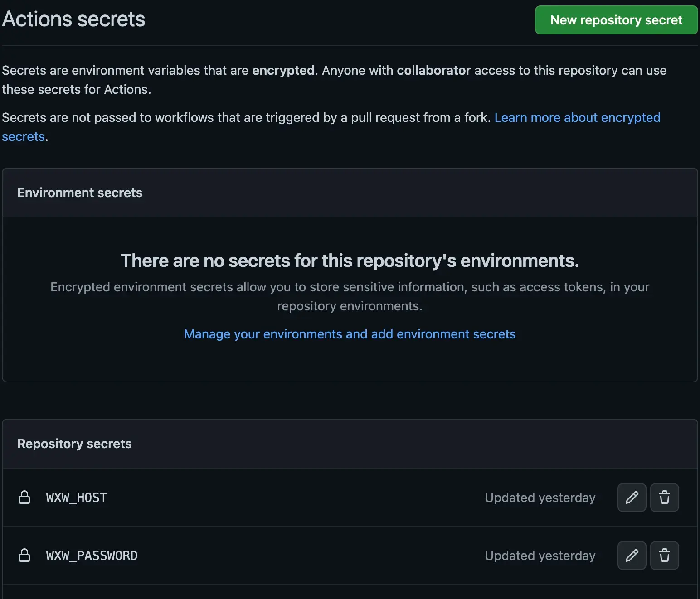The width and height of the screenshot is (700, 599).
Task: Select the WXW_PASSWORD secret name
Action: click(92, 556)
